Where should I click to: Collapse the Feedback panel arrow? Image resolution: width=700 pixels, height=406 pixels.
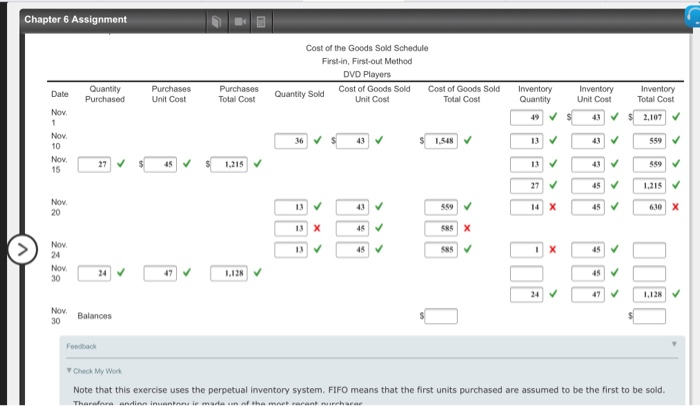click(674, 344)
